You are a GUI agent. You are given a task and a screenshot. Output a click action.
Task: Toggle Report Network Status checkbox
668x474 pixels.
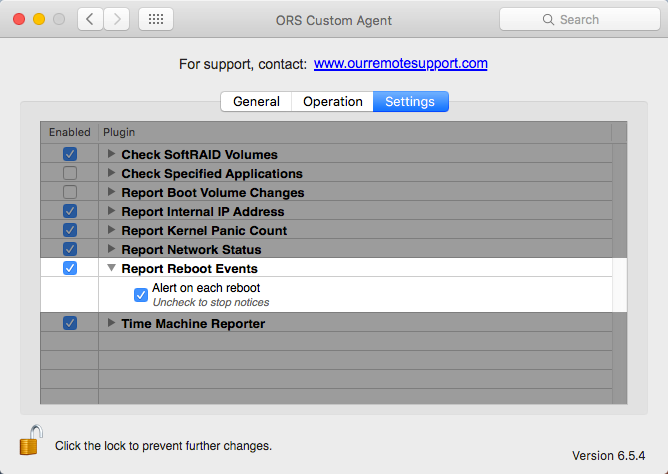point(70,249)
